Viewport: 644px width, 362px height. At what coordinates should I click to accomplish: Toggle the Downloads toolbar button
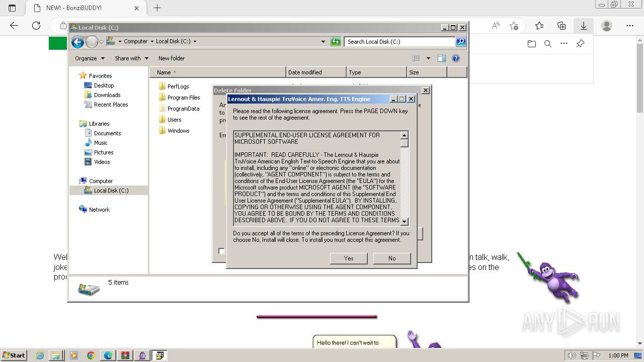coord(584,26)
